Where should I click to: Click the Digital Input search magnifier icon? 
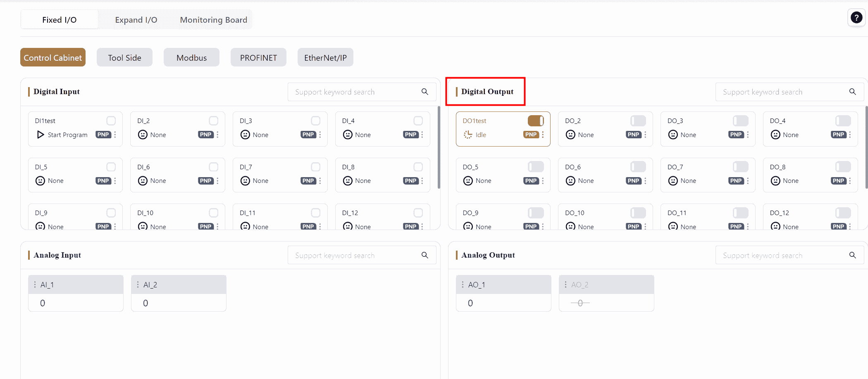(x=424, y=92)
